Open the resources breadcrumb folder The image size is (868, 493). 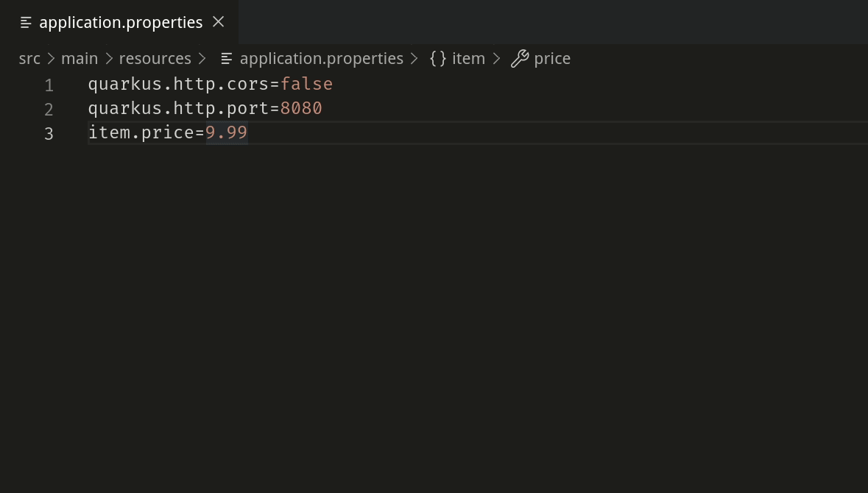coord(155,59)
